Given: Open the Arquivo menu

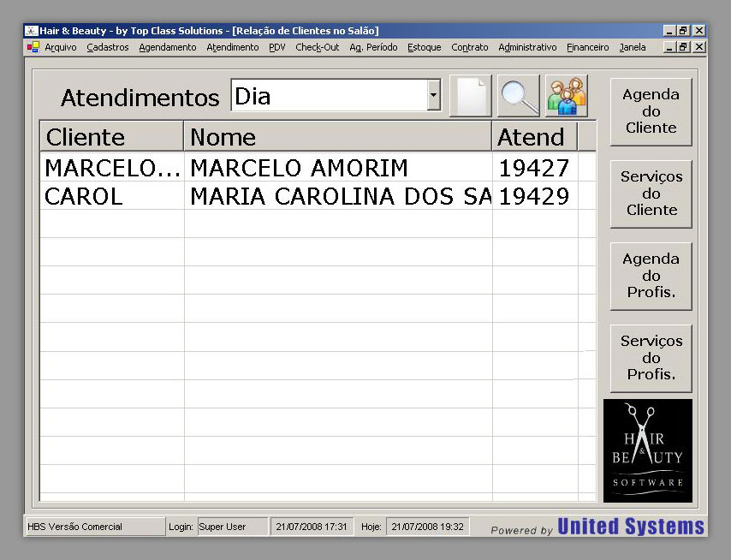Looking at the screenshot, I should 61,47.
